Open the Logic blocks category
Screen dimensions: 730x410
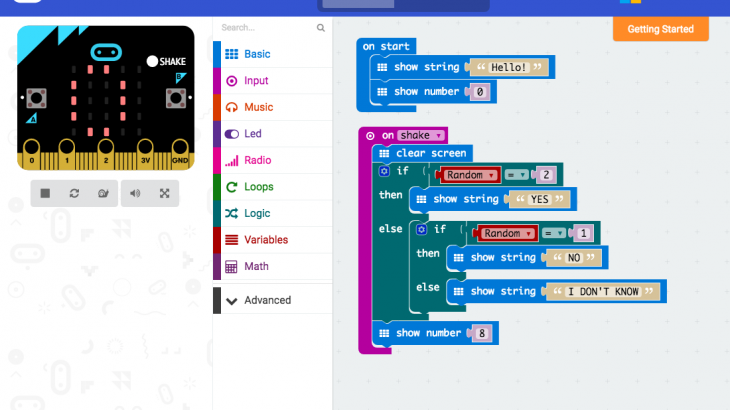click(273, 213)
